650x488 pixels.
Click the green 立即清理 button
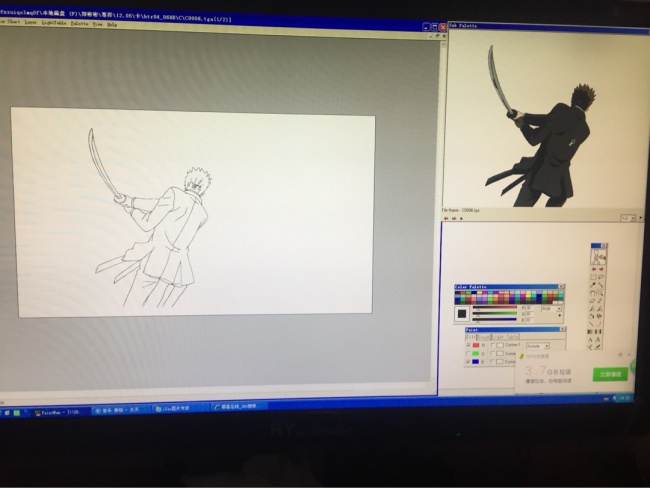610,374
